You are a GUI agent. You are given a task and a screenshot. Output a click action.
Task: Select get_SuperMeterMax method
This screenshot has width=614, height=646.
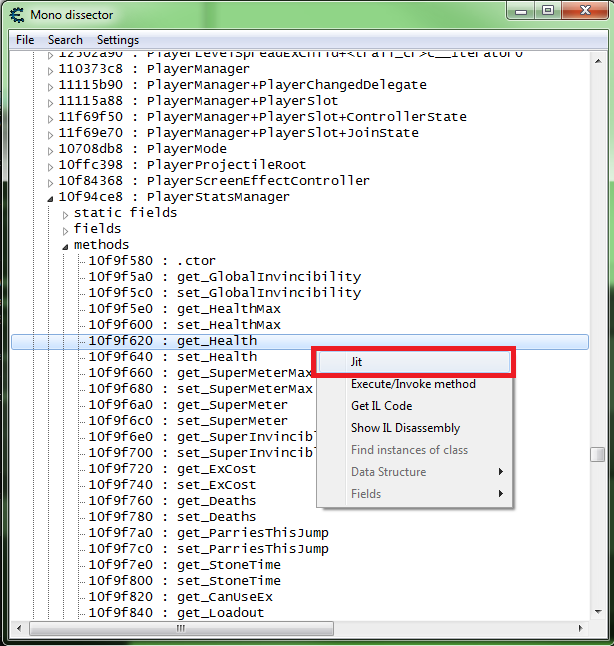coord(200,373)
